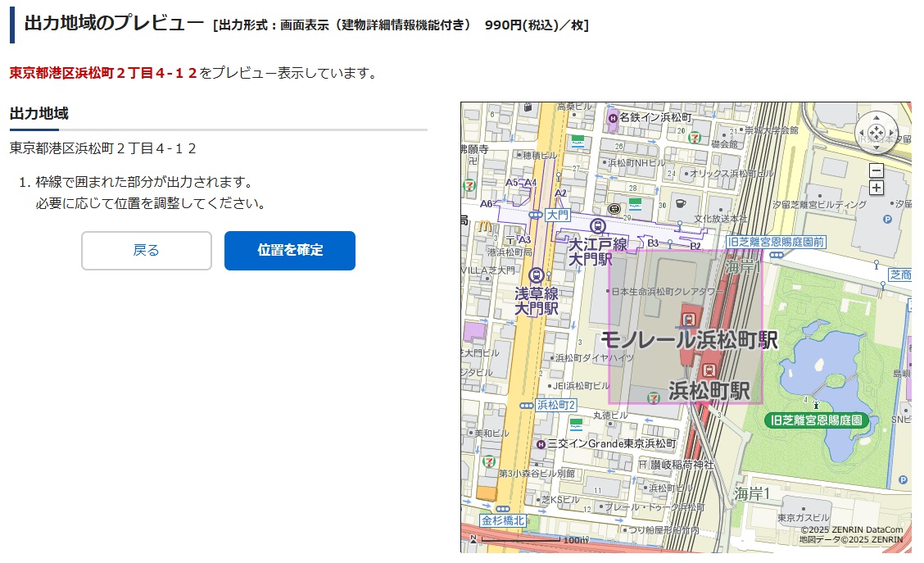Click 浜松町2 intersection name label

click(x=555, y=405)
